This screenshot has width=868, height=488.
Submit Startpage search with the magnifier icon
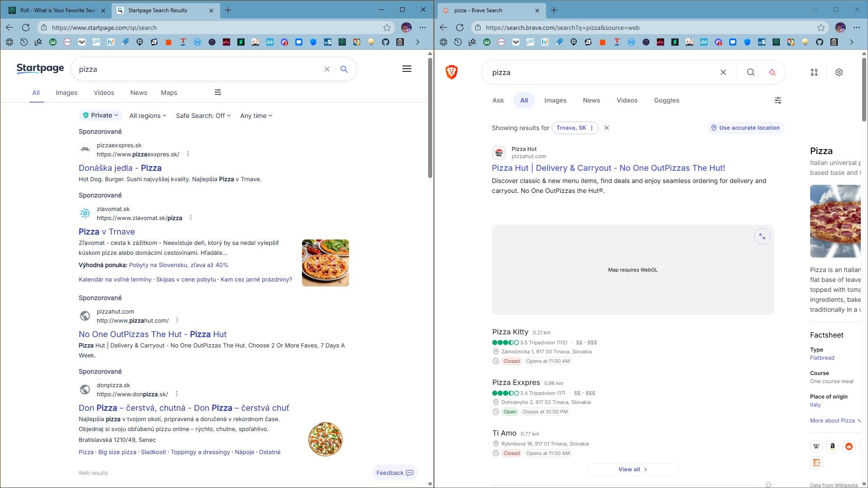pyautogui.click(x=344, y=69)
